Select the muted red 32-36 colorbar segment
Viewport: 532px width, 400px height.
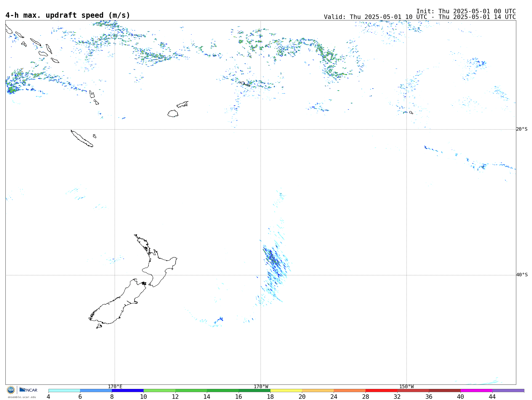click(x=413, y=391)
